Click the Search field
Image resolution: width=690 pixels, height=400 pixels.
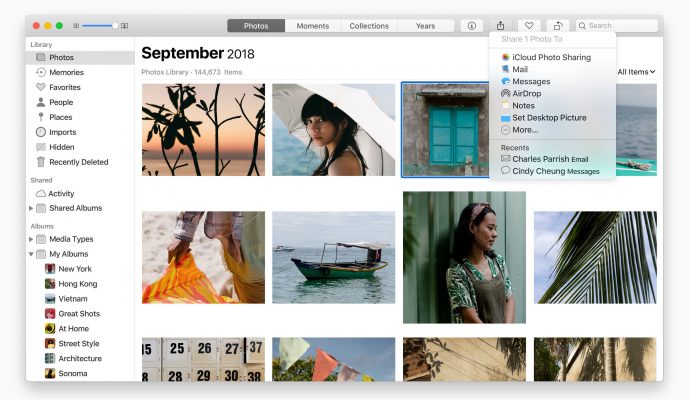tap(620, 26)
